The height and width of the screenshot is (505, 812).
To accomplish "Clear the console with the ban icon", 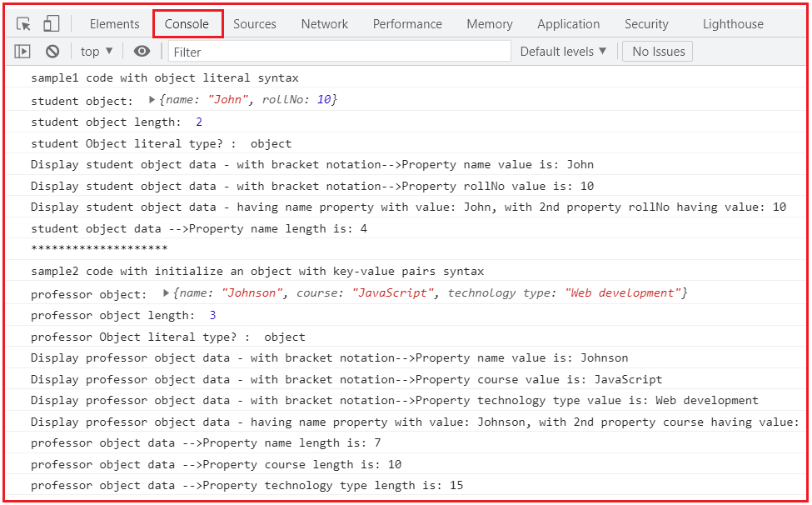I will pyautogui.click(x=52, y=51).
